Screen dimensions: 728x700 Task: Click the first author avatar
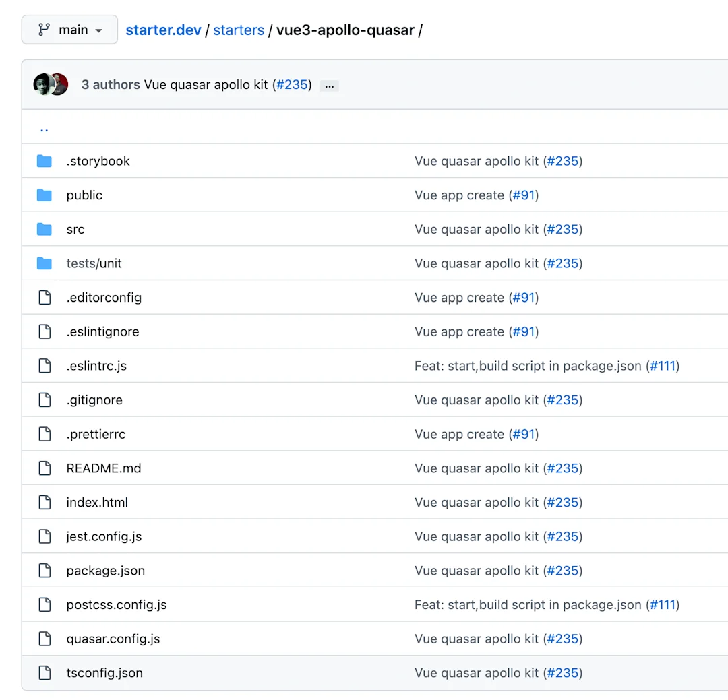pyautogui.click(x=42, y=84)
